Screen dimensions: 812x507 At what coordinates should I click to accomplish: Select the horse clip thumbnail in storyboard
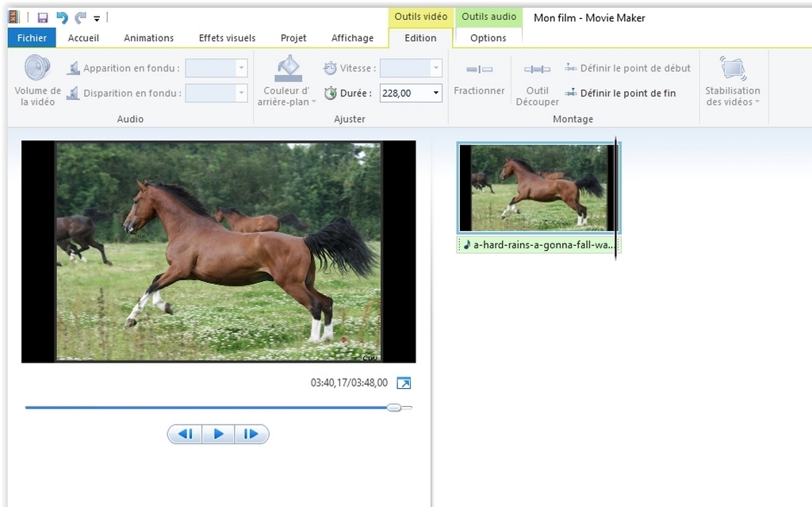coord(537,187)
